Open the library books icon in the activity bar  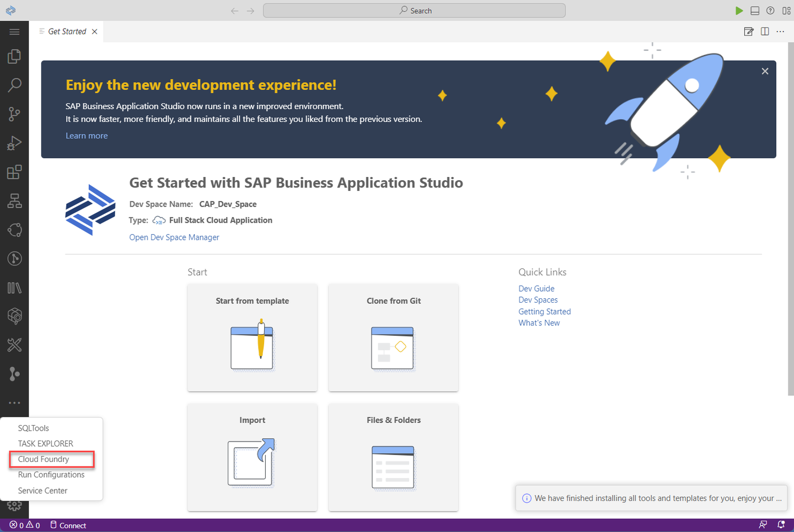(x=14, y=288)
